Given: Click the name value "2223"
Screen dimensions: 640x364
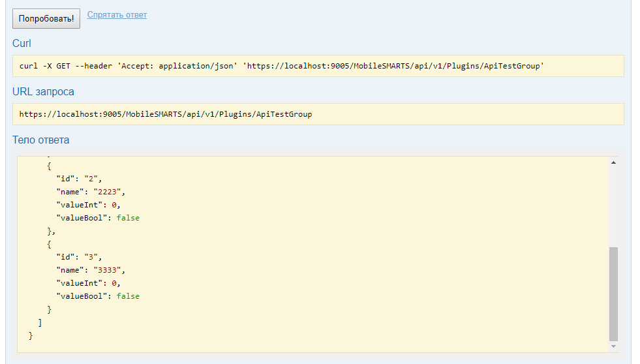Looking at the screenshot, I should (108, 192).
